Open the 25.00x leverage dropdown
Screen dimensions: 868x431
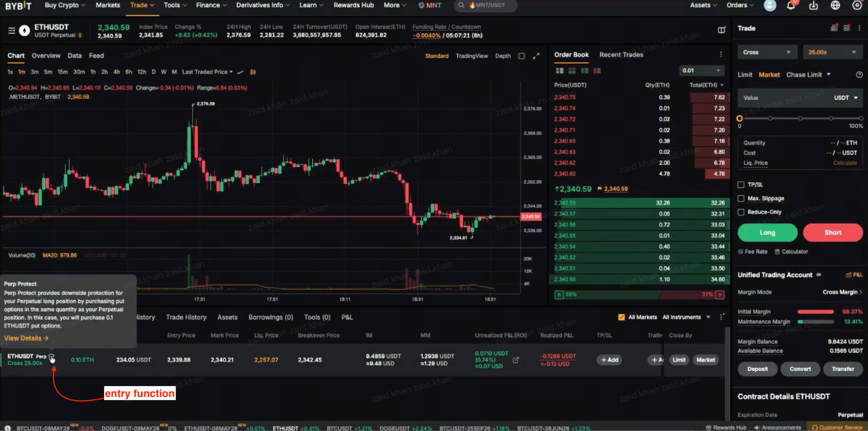[x=832, y=52]
